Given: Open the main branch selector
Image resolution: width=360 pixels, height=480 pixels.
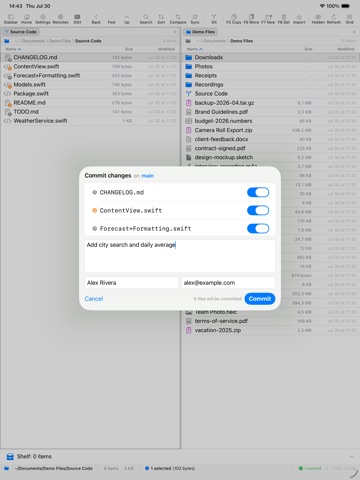Looking at the screenshot, I should [148, 176].
